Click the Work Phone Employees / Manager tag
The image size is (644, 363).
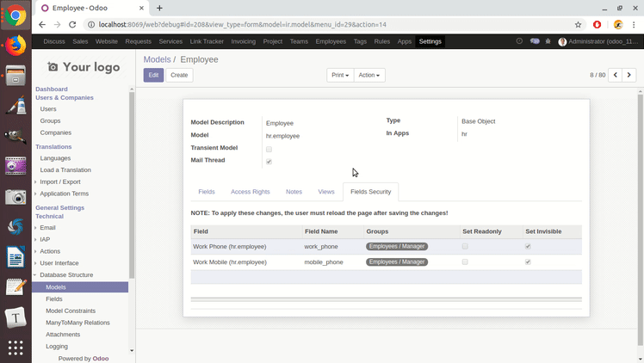click(397, 246)
